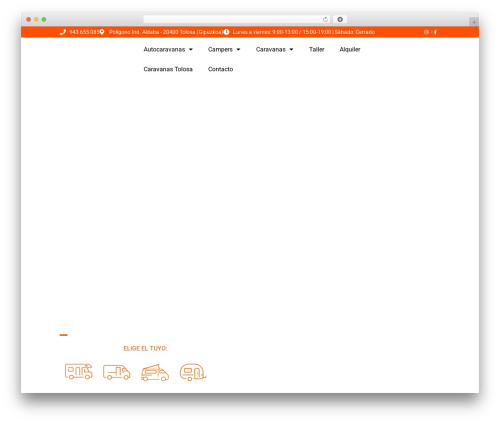Expand the Campers dropdown arrow

coord(238,49)
